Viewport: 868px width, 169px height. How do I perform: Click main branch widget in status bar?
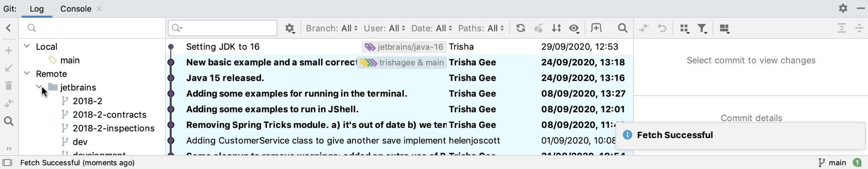[x=833, y=162]
